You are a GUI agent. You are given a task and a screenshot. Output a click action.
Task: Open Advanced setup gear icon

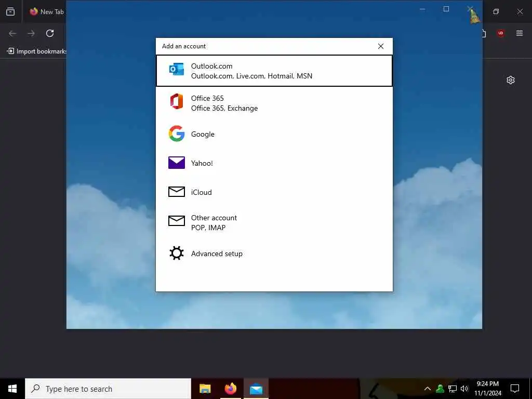pyautogui.click(x=177, y=253)
